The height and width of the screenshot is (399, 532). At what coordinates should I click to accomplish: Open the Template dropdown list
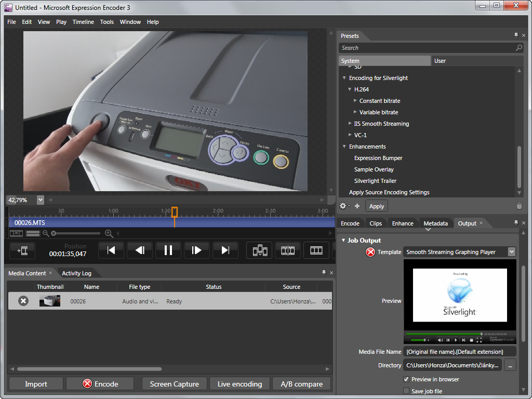(512, 252)
